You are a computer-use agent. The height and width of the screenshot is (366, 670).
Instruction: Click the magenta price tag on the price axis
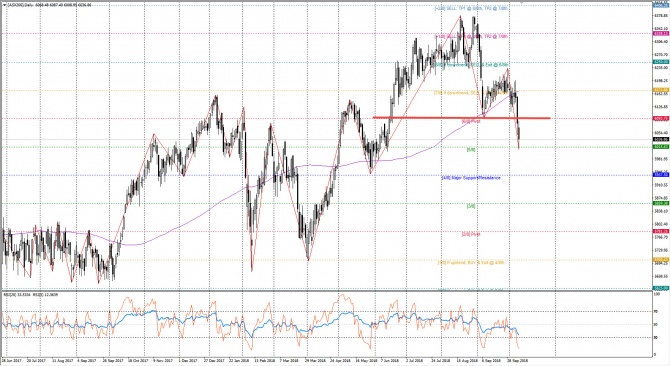[661, 33]
